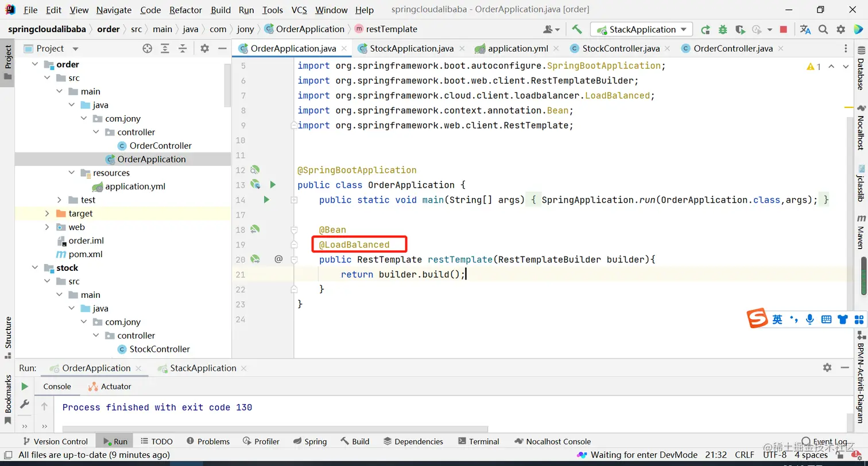
Task: Rerun OrderApplication in the Run panel
Action: (25, 387)
